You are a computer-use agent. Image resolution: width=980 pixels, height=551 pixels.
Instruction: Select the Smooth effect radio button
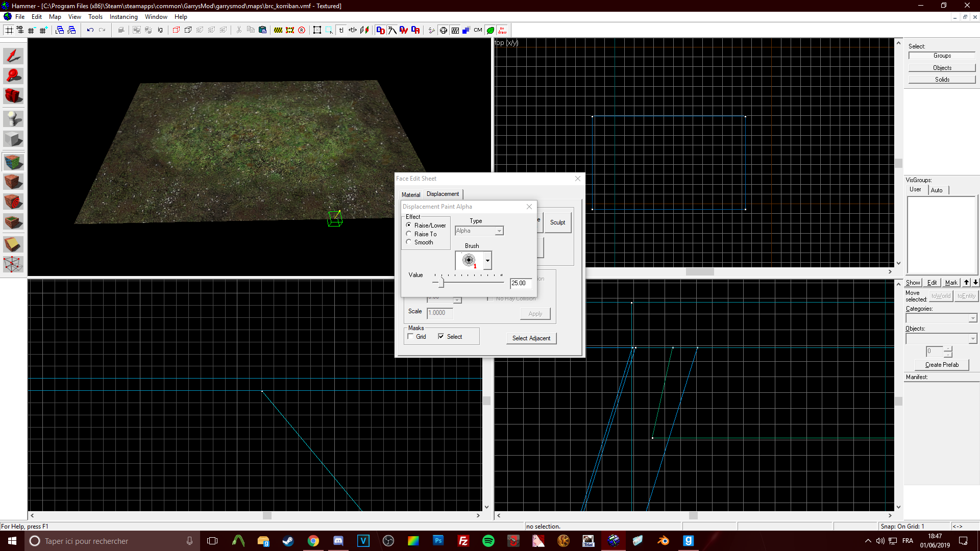(x=409, y=242)
